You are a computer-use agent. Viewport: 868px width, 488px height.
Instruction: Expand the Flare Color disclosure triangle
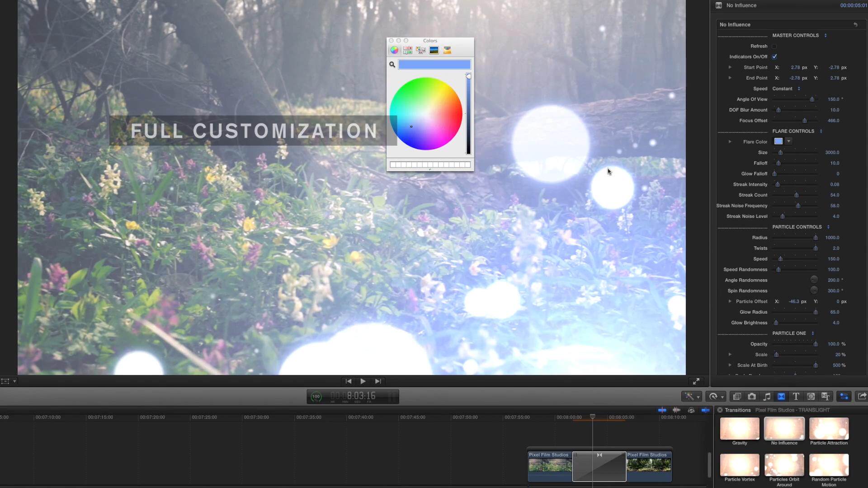730,141
